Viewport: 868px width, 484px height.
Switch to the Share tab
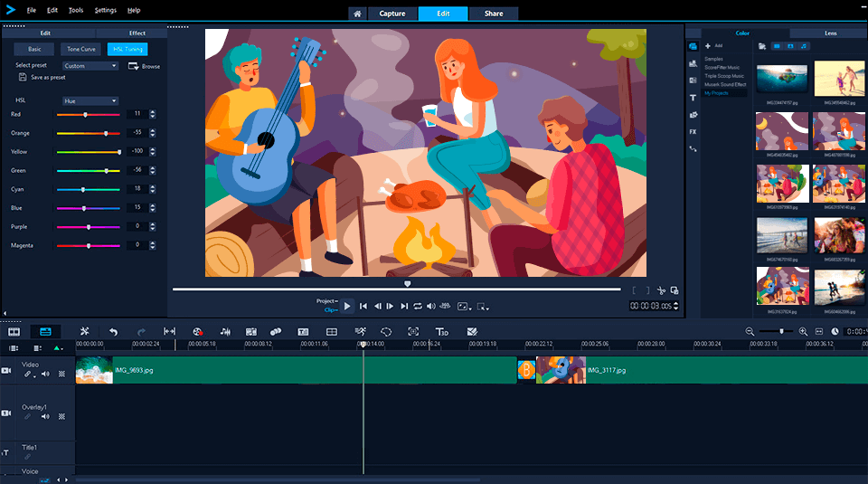tap(494, 14)
